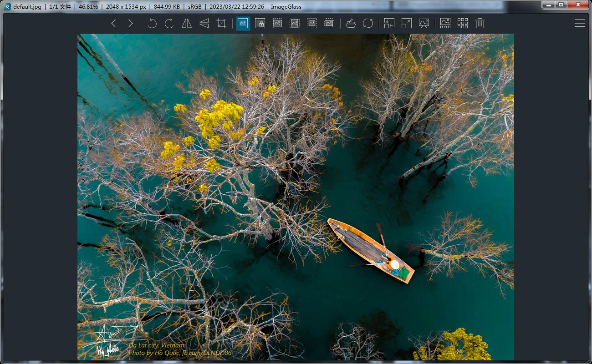The height and width of the screenshot is (364, 592).
Task: Toggle the highlighted Auto zoom mode
Action: [x=243, y=23]
